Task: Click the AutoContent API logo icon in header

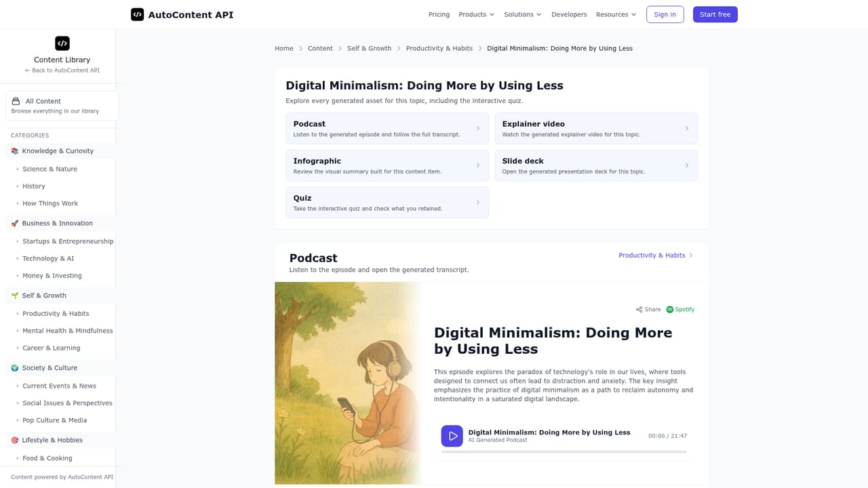Action: click(137, 14)
